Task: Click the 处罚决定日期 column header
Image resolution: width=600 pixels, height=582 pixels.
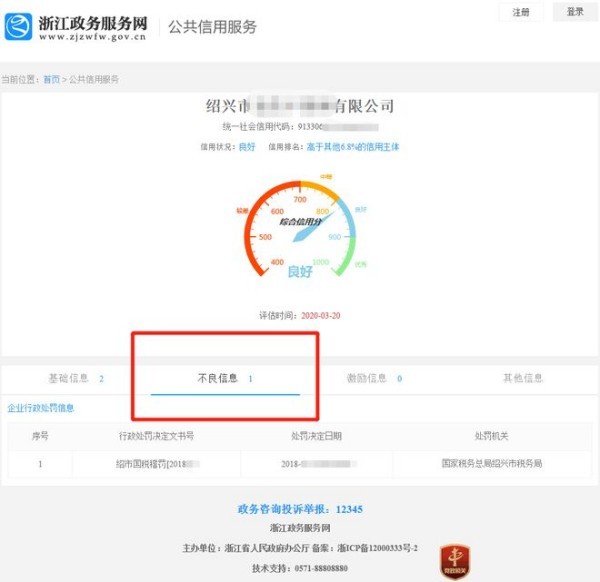Action: point(316,437)
